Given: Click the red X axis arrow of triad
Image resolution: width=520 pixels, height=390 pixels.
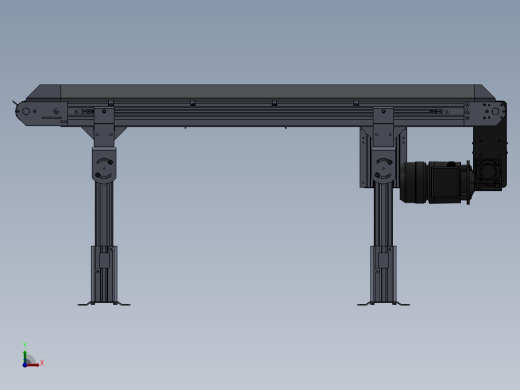Looking at the screenshot, I should pos(33,365).
